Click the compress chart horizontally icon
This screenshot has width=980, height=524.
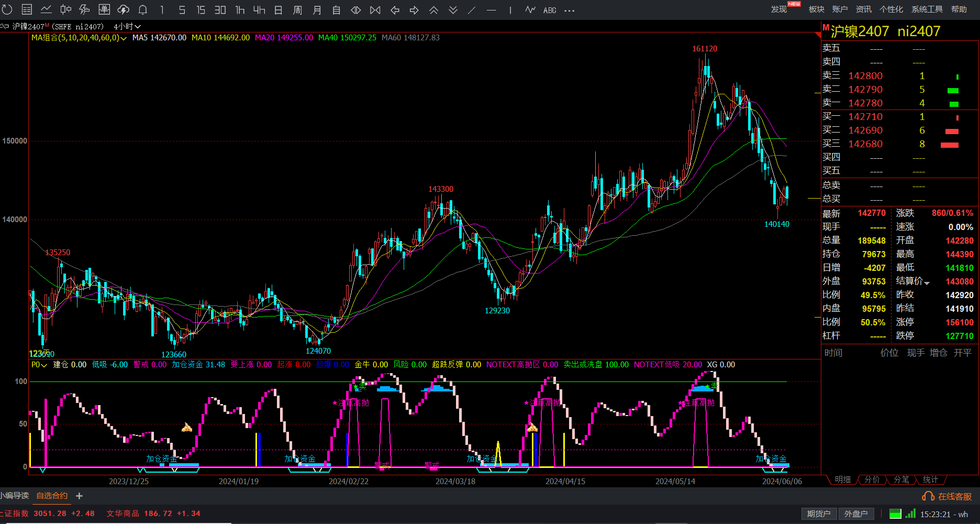[x=375, y=10]
